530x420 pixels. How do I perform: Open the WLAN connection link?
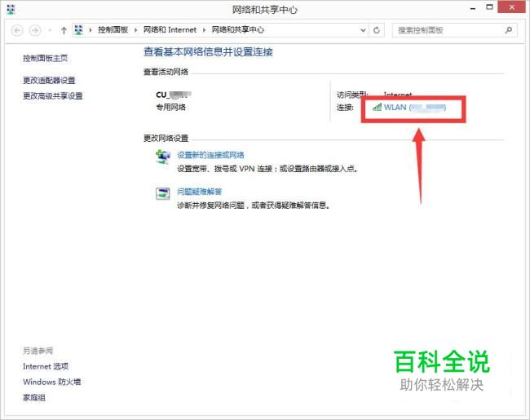click(x=415, y=108)
